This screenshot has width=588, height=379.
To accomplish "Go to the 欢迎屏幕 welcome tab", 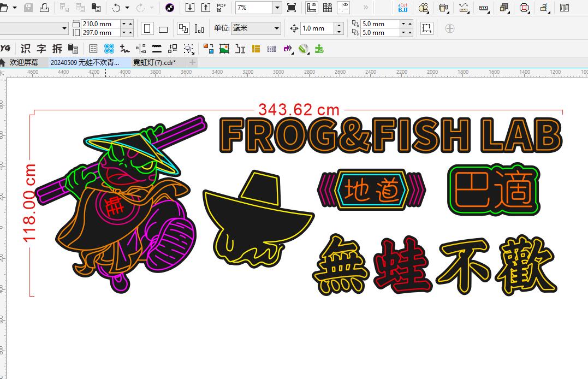I will point(23,62).
